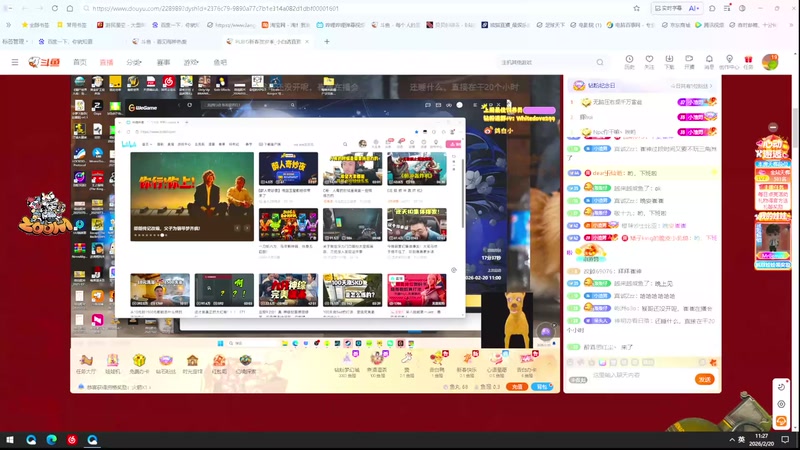
Task: Expand the 分类 dropdown in navigation
Action: 134,62
